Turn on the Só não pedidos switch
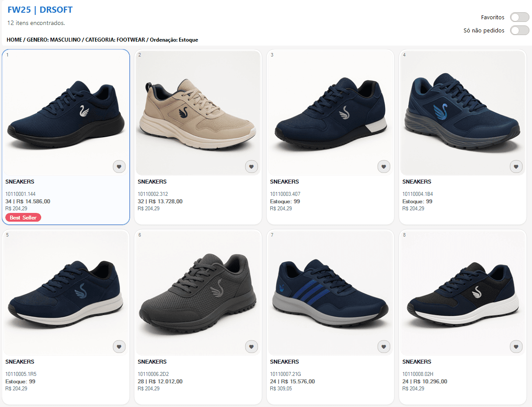Viewport: 532px width, 407px height. [520, 30]
